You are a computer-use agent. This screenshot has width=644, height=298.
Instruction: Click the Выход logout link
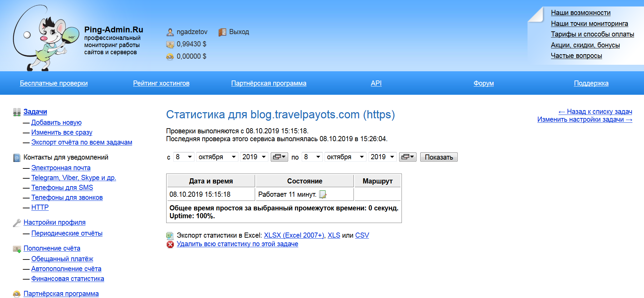[x=239, y=32]
